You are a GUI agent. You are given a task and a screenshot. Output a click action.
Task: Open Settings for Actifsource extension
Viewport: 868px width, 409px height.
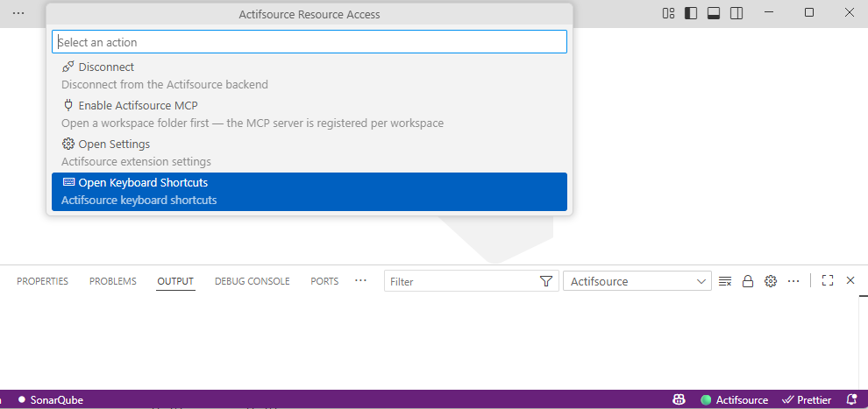click(x=309, y=153)
